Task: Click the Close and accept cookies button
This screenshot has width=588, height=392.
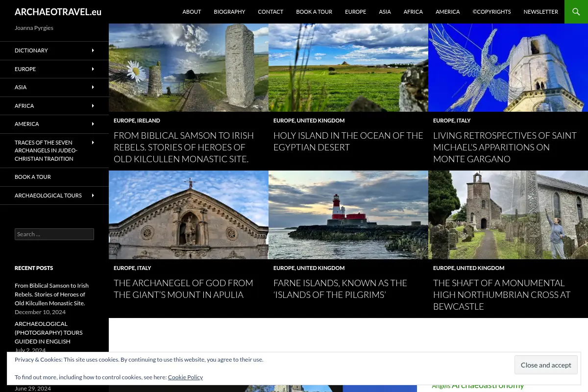Action: coord(546,365)
